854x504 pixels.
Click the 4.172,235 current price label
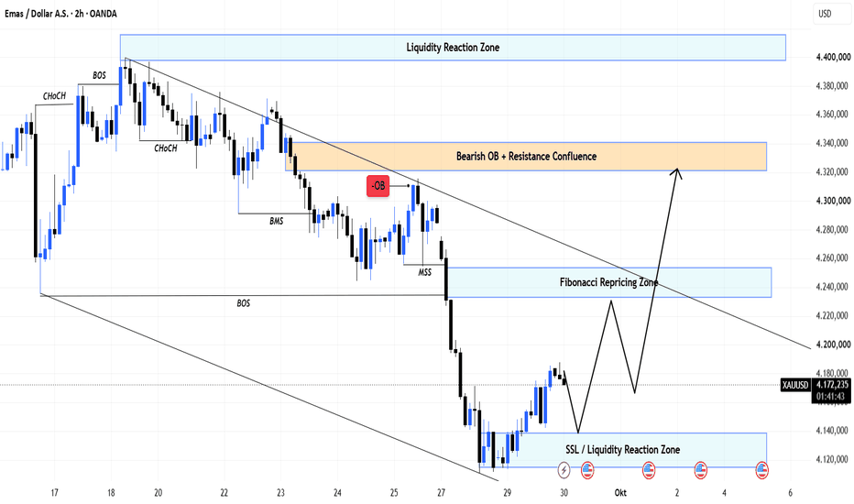point(832,385)
